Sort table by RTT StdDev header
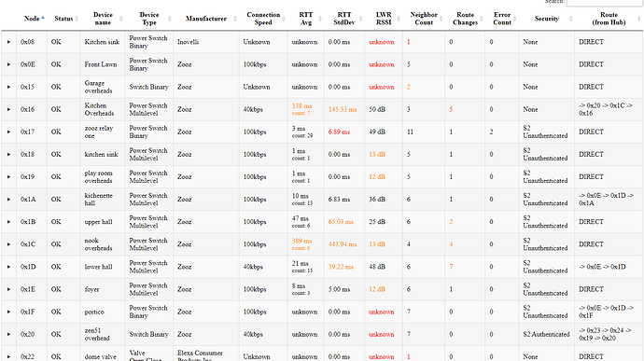The height and width of the screenshot is (361, 644). pyautogui.click(x=344, y=19)
